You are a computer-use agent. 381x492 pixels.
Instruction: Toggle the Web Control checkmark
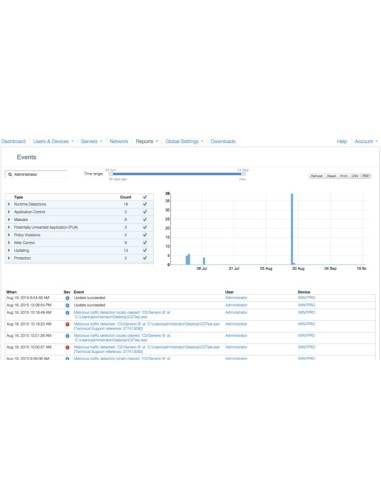pyautogui.click(x=145, y=242)
